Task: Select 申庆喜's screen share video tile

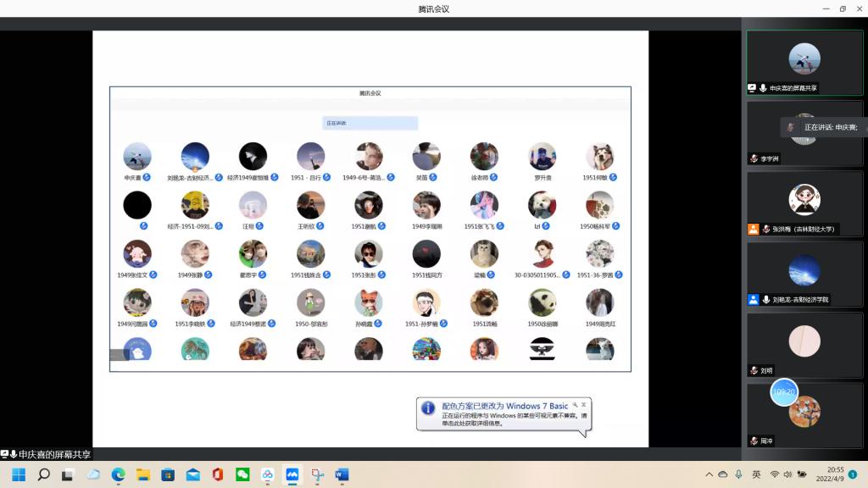Action: 804,62
